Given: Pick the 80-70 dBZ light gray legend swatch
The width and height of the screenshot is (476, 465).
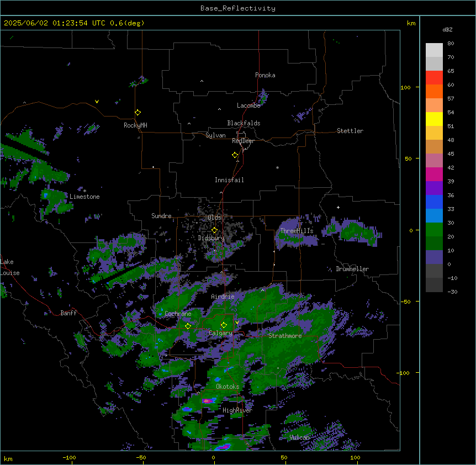Looking at the screenshot, I should (x=434, y=50).
